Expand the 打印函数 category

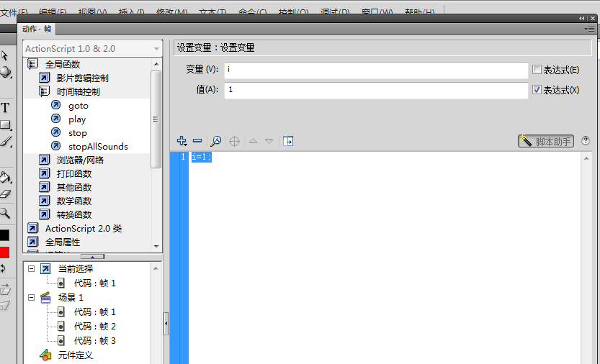(45, 173)
